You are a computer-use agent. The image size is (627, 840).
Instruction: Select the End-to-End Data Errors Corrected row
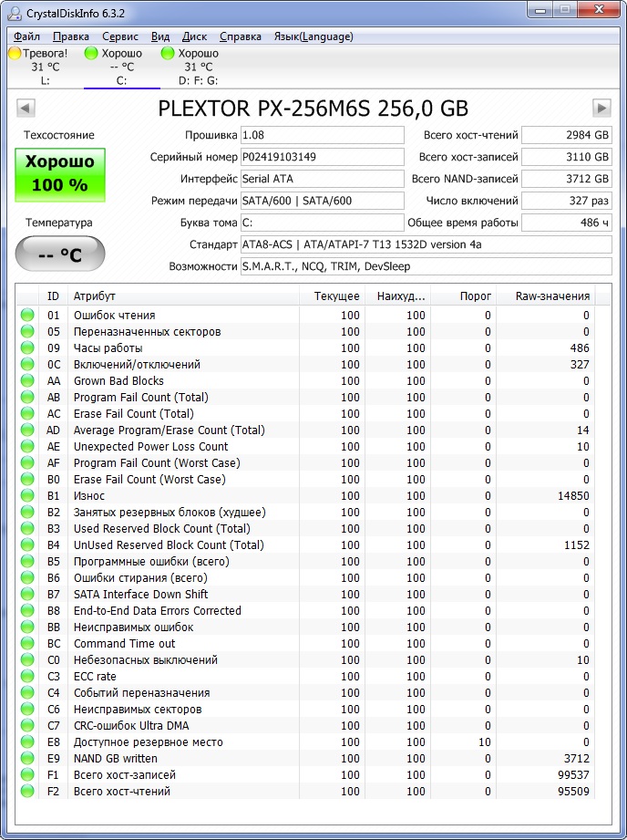pyautogui.click(x=305, y=611)
